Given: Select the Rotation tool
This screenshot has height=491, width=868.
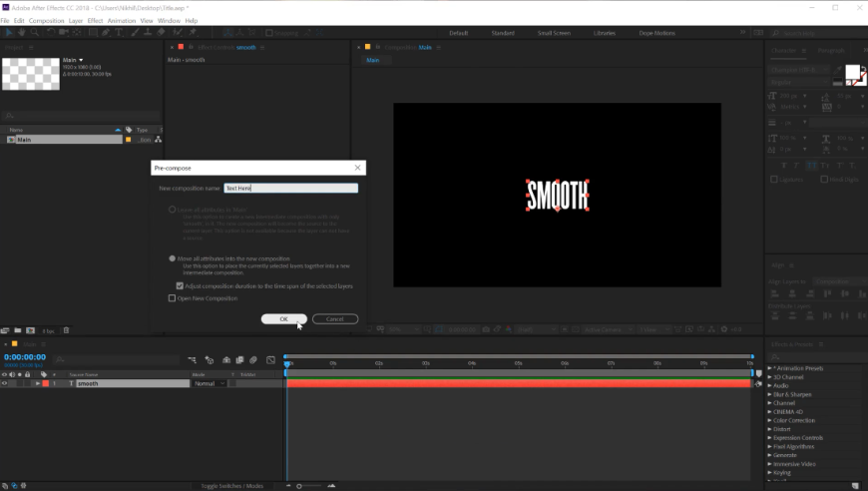Looking at the screenshot, I should (x=50, y=33).
